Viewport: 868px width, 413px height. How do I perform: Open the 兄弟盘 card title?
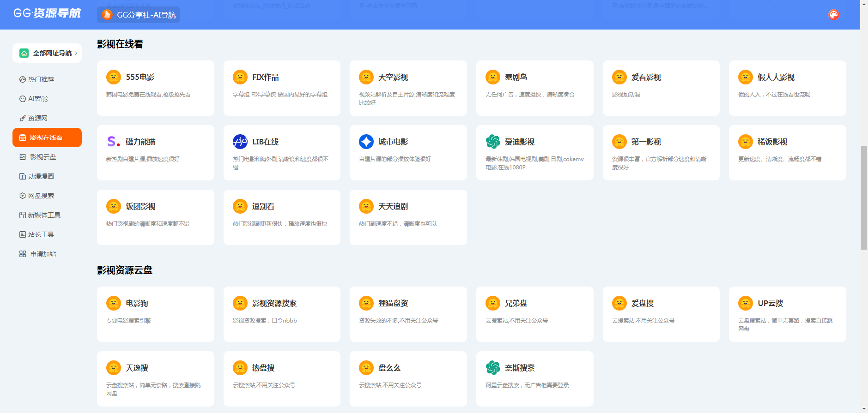click(516, 303)
